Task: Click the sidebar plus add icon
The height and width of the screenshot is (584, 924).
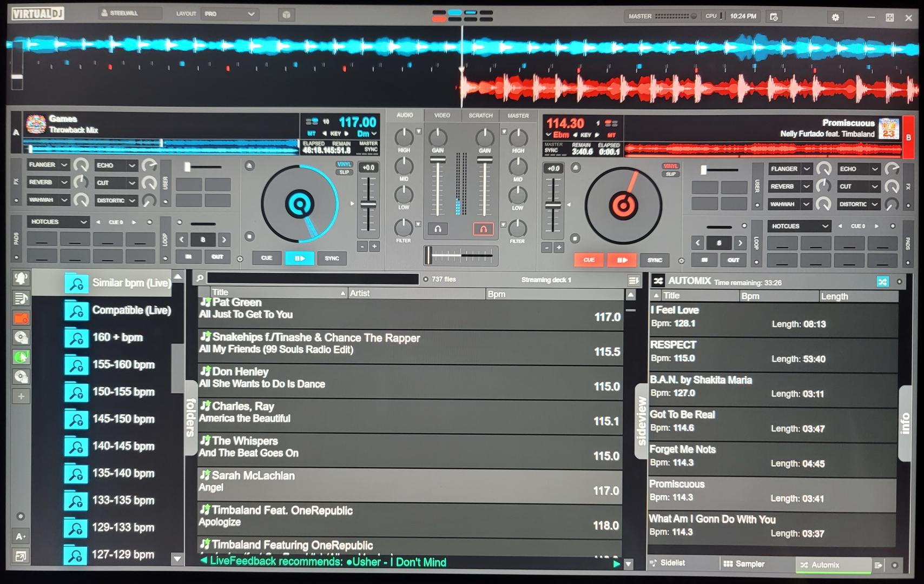Action: click(21, 396)
